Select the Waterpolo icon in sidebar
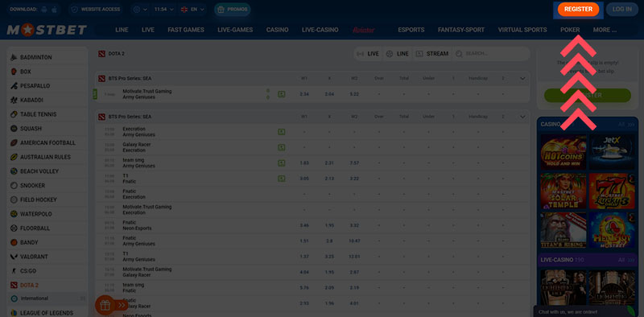 pyautogui.click(x=14, y=214)
